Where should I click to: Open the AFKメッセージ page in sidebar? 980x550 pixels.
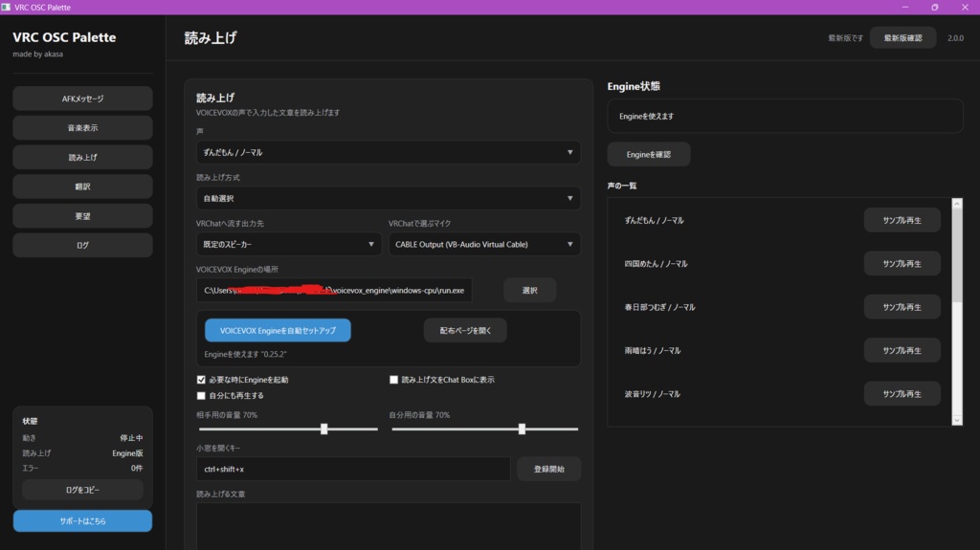click(x=82, y=99)
